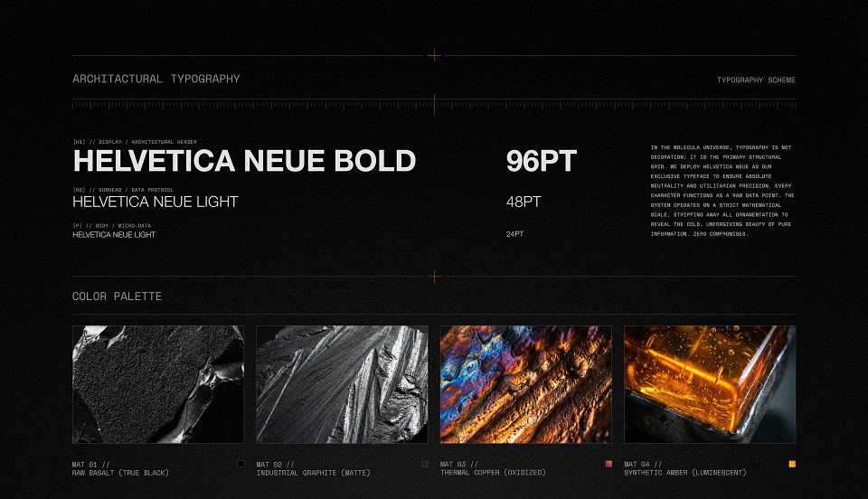This screenshot has width=868, height=499.
Task: Click the 'MAT 03 //' label
Action: point(459,465)
